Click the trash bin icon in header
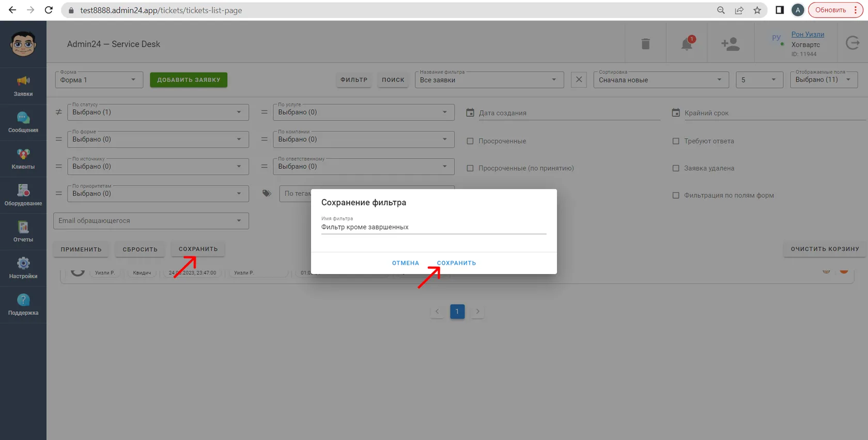The width and height of the screenshot is (868, 440). coord(645,44)
